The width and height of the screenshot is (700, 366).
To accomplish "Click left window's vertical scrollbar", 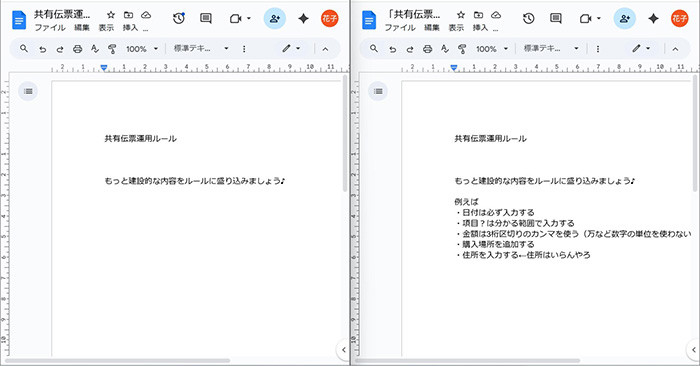I will coord(345,133).
